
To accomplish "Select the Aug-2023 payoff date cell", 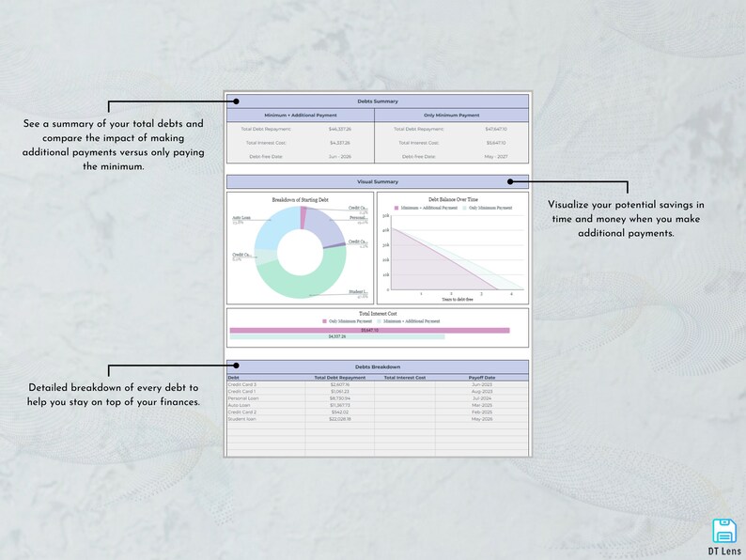I will (482, 391).
